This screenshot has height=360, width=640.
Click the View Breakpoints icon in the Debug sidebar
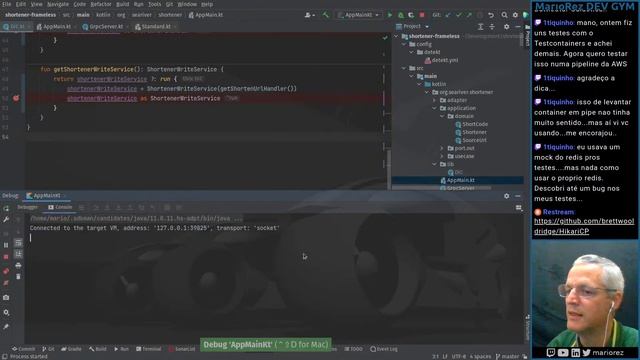[x=6, y=271]
